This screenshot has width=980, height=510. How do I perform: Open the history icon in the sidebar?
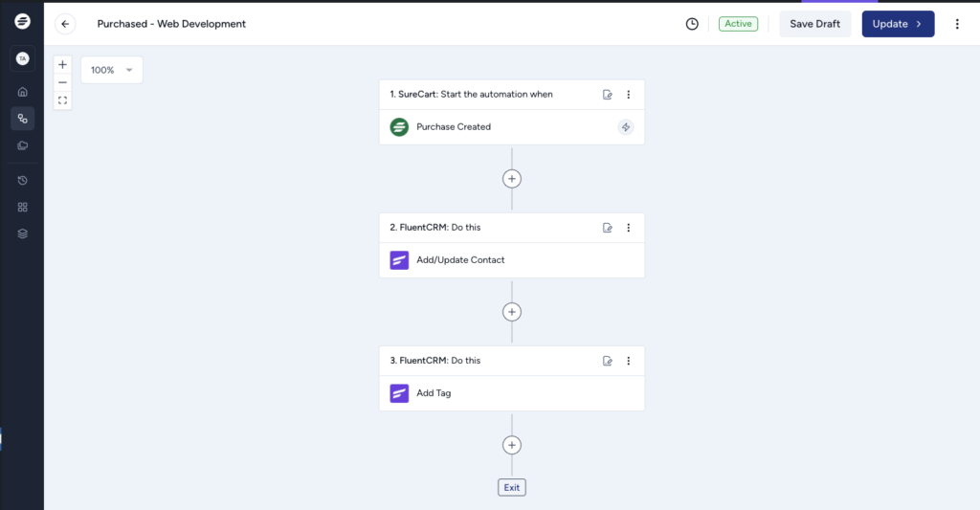pos(23,181)
